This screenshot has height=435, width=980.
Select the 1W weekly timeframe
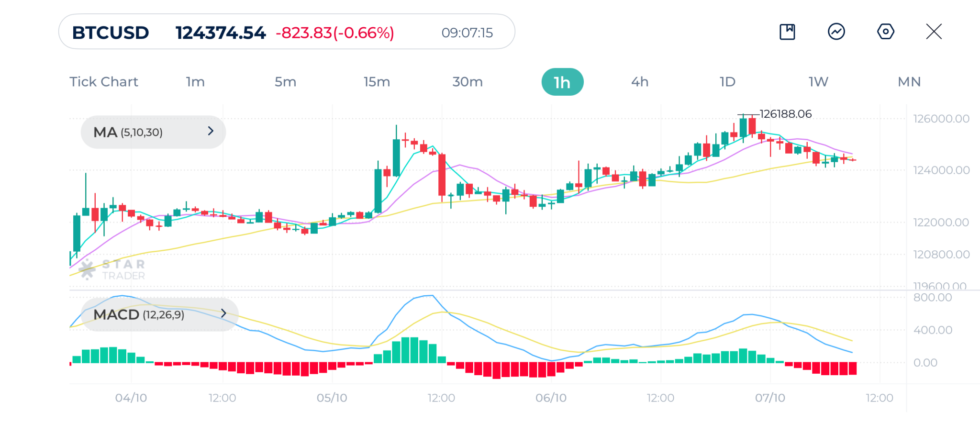click(x=818, y=82)
